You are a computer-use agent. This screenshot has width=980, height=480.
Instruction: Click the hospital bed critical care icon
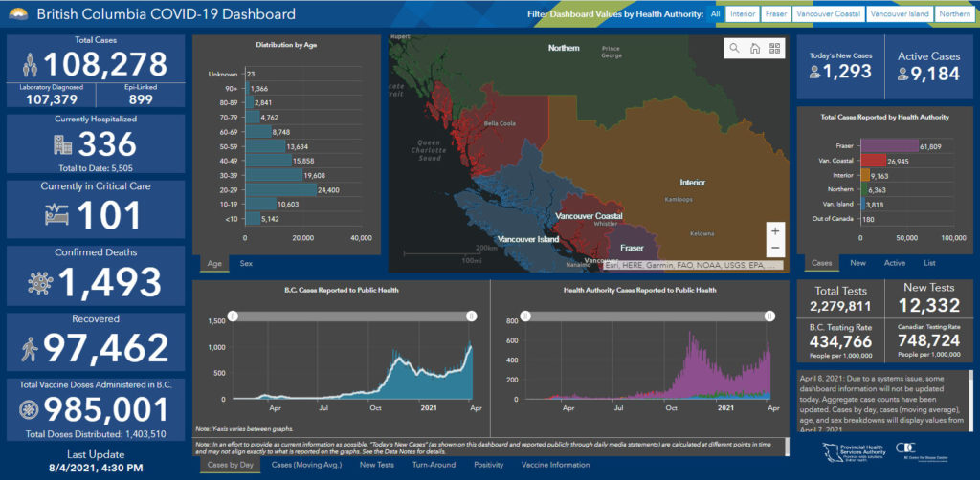click(x=57, y=214)
